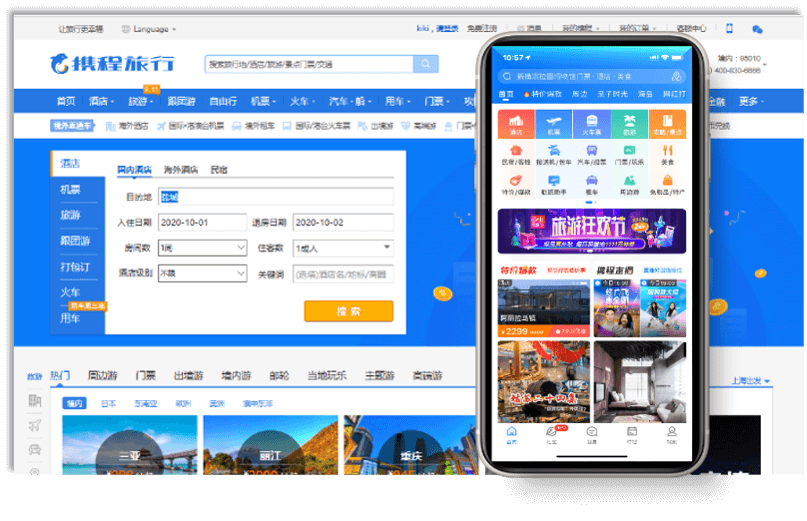Tap the home icon in phone bottom bar

click(x=512, y=433)
